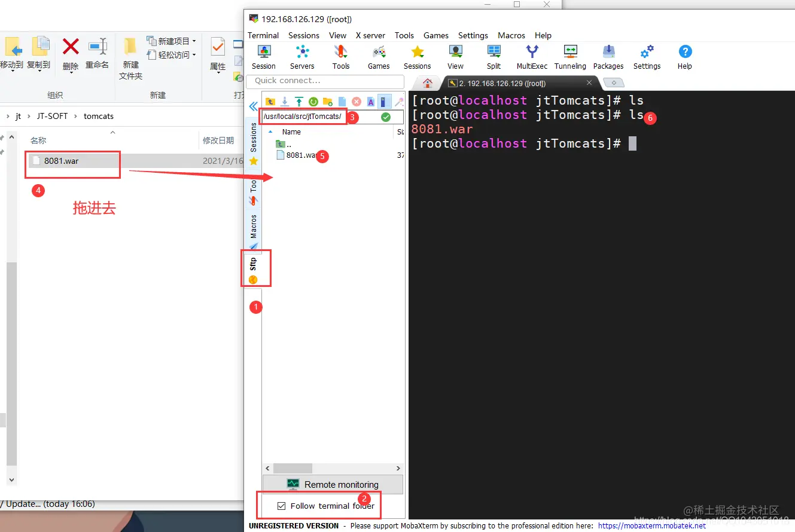The image size is (795, 532).
Task: Close the 192.168.126.129 terminal tab
Action: click(589, 83)
